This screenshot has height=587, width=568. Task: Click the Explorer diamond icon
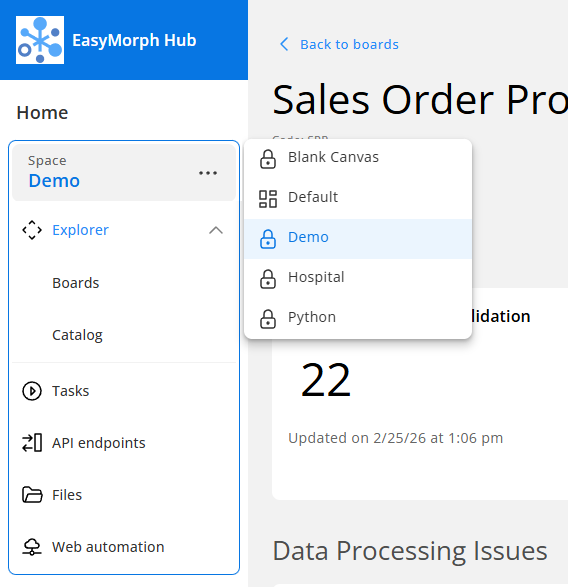[32, 230]
